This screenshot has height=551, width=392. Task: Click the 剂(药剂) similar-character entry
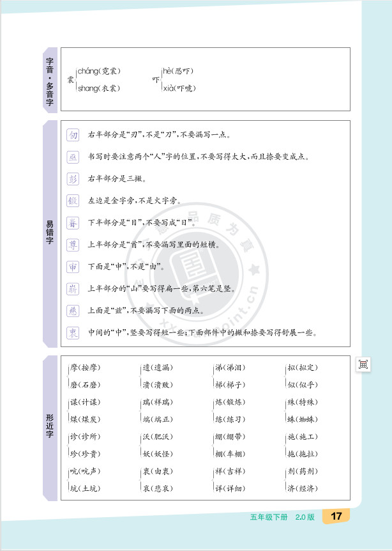[x=302, y=472]
